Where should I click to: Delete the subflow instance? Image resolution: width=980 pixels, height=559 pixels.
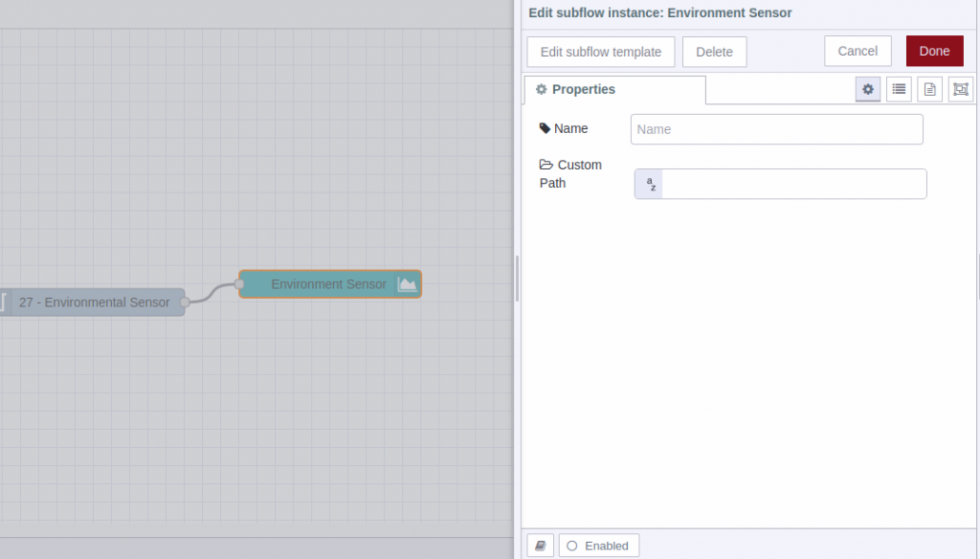coord(714,52)
